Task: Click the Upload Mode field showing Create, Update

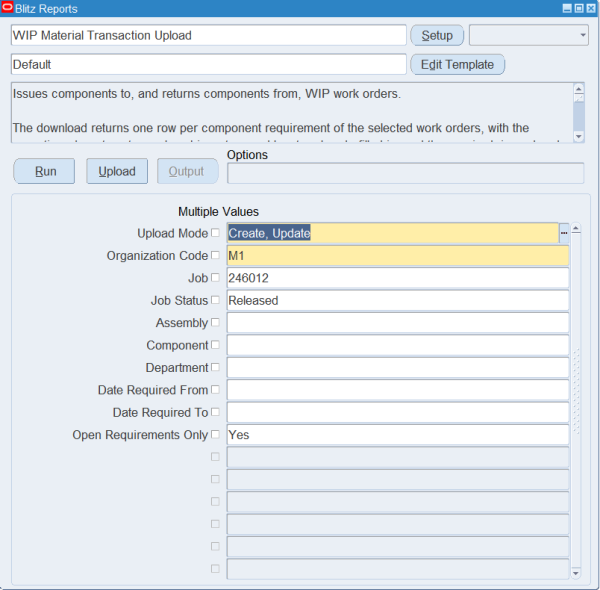Action: (x=393, y=233)
